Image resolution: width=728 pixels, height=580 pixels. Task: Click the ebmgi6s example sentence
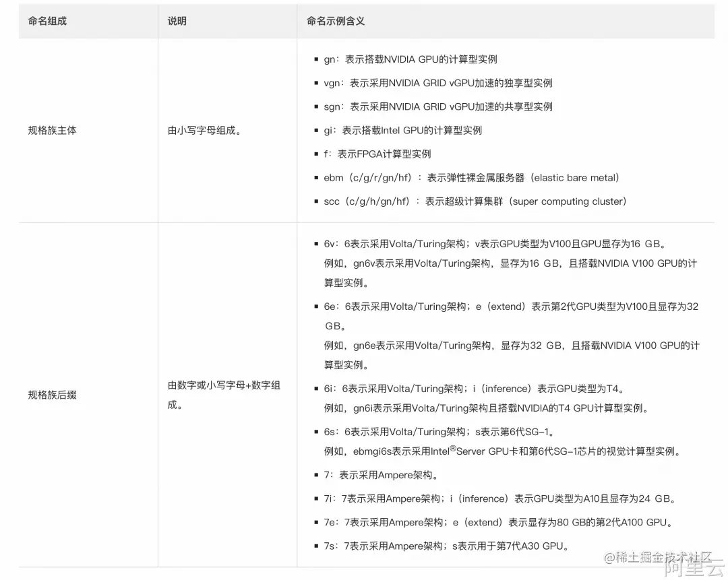[502, 451]
